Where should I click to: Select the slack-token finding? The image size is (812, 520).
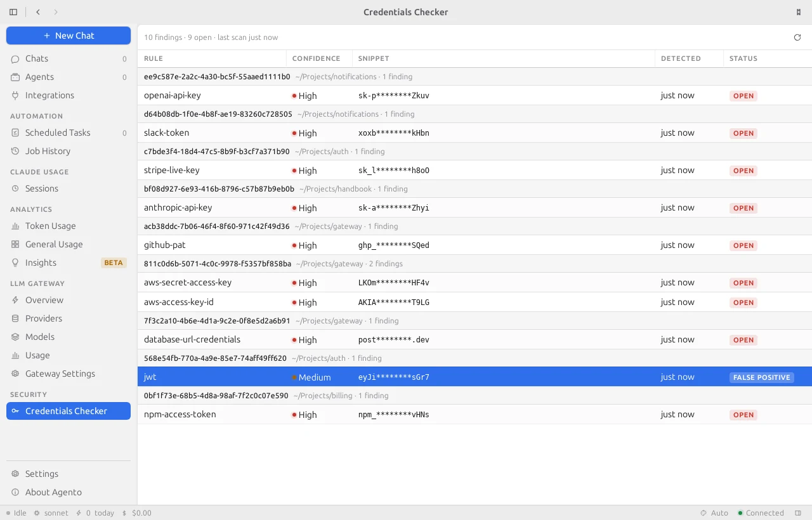tap(475, 133)
